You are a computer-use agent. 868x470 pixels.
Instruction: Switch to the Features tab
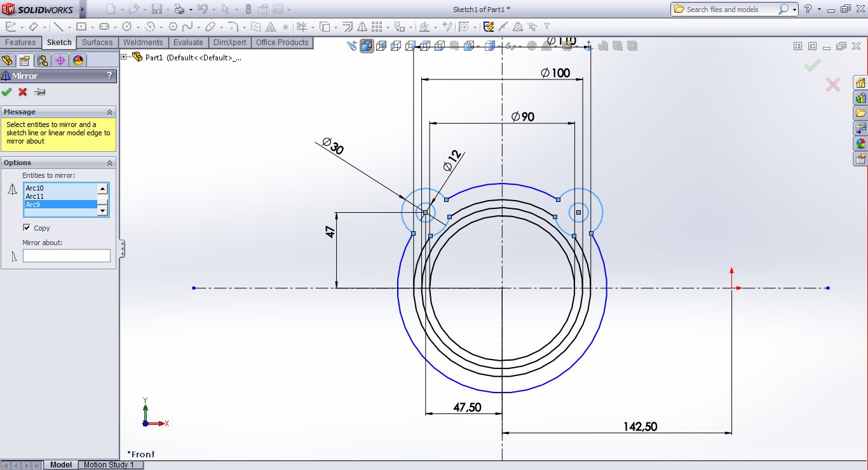(20, 43)
